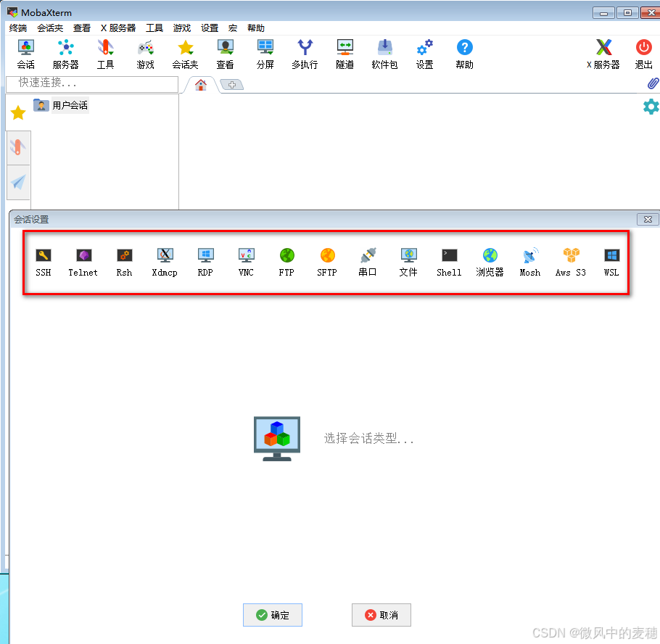Click the 服务器 servers toolbar icon
Image resolution: width=660 pixels, height=644 pixels.
click(x=66, y=54)
